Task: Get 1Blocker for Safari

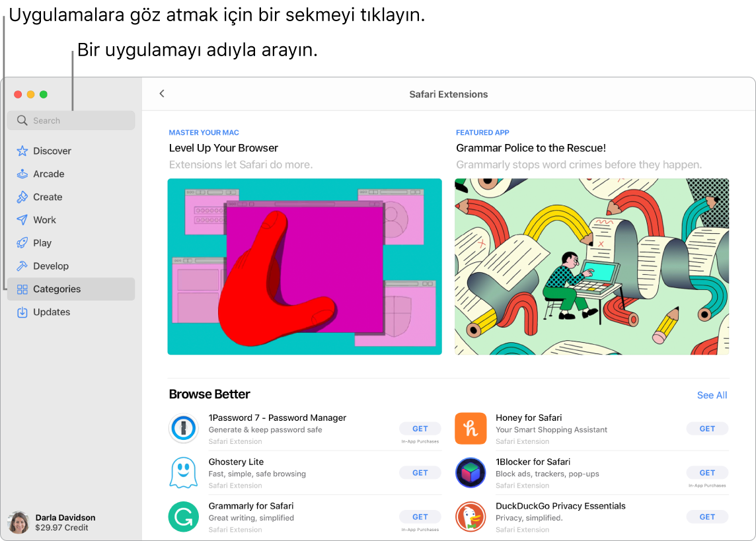Action: coord(707,473)
